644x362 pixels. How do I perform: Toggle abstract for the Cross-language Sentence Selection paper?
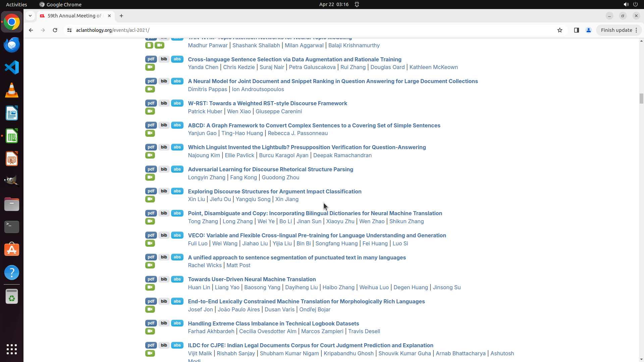(177, 59)
